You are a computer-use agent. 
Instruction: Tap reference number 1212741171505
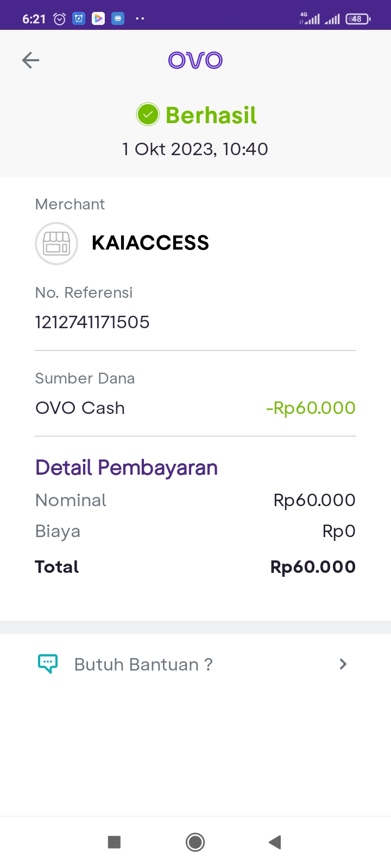click(92, 322)
